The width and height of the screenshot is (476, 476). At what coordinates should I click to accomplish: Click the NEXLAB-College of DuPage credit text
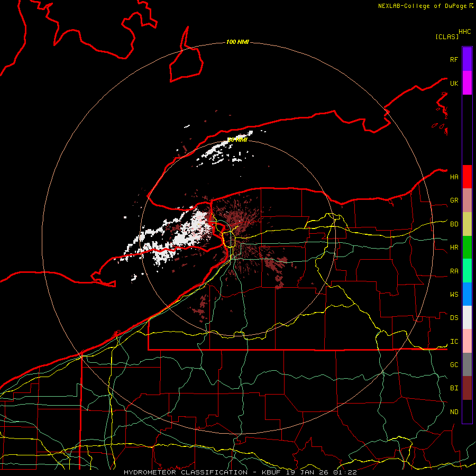(x=424, y=6)
